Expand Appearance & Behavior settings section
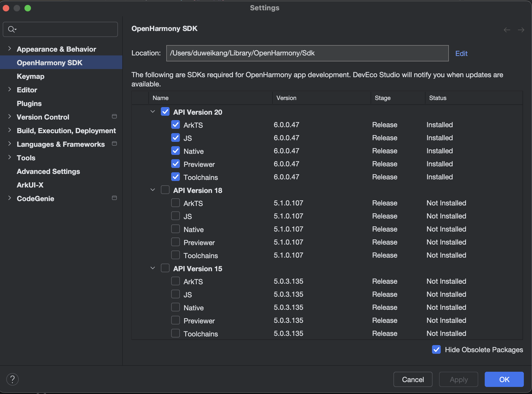532x394 pixels. pos(10,49)
